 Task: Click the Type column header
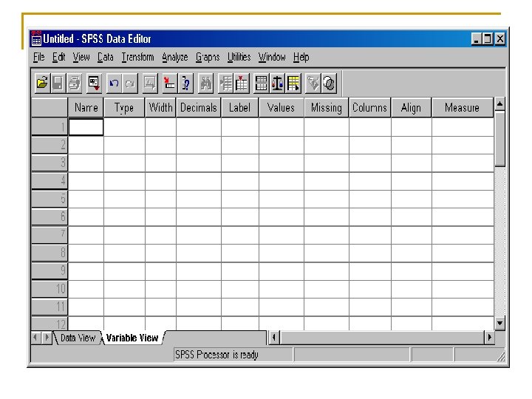(x=124, y=108)
